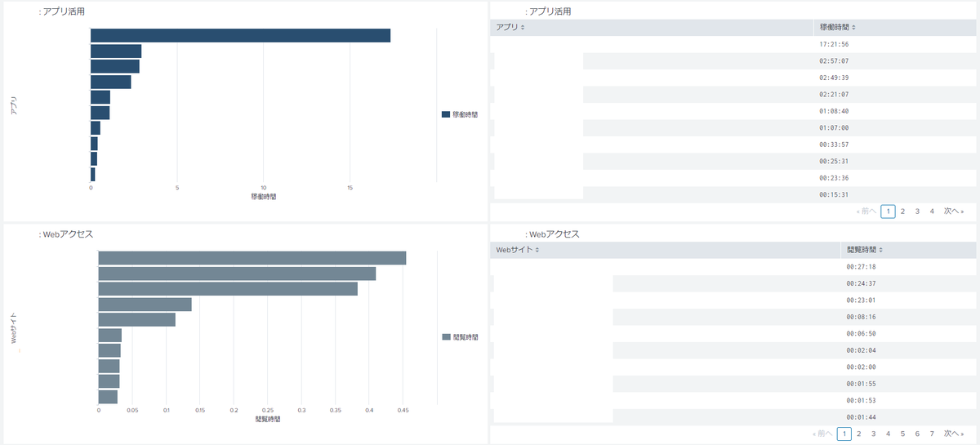Click the アプリ活用 chart panel title
Image resolution: width=980 pixels, height=445 pixels.
click(x=61, y=12)
